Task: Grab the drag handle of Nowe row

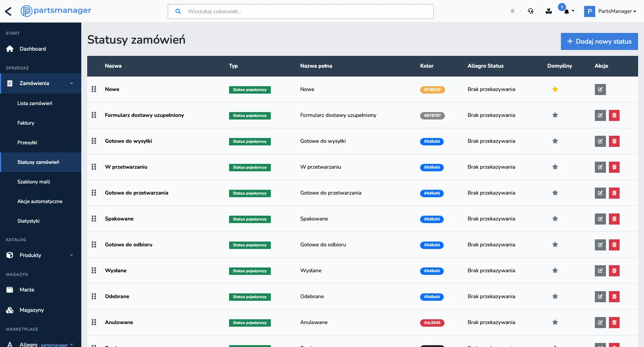Action: coord(94,89)
